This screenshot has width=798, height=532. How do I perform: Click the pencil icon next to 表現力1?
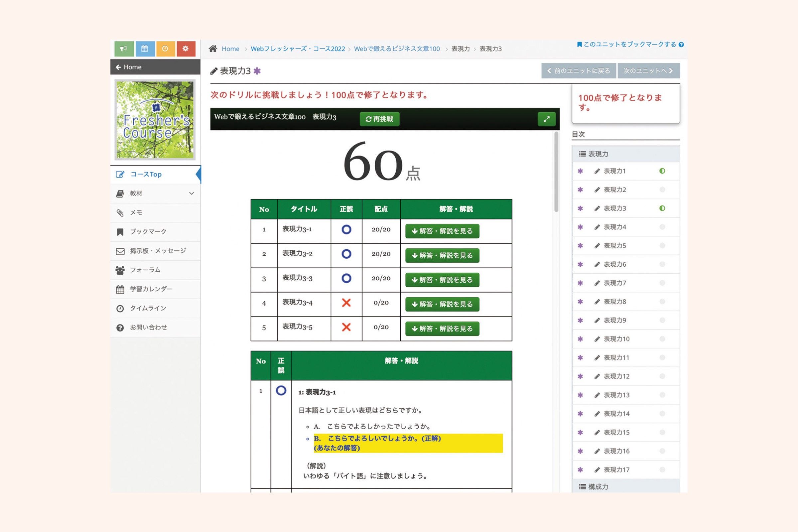[x=597, y=171]
